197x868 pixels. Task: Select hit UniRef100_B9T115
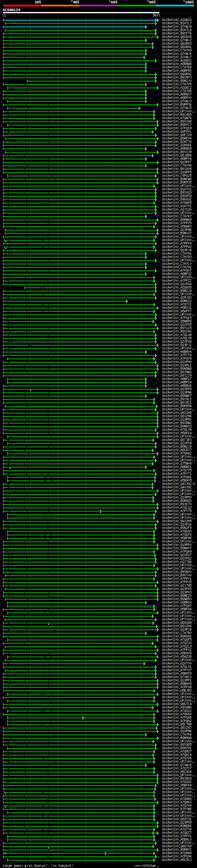coord(177,328)
